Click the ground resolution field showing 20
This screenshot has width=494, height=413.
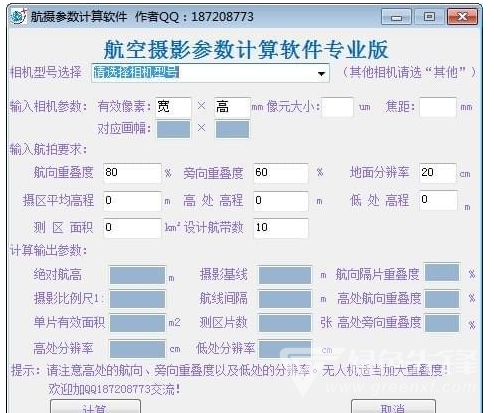tap(437, 173)
